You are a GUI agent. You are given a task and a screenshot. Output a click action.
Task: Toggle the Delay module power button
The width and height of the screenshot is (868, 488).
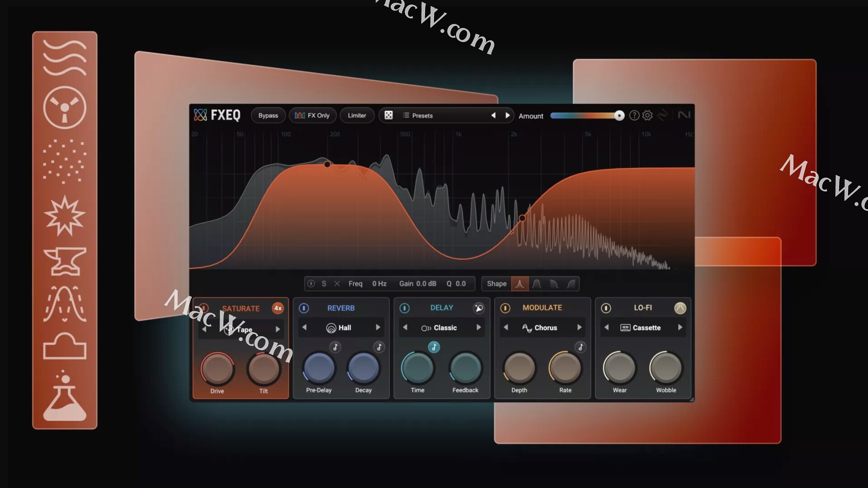pos(405,308)
